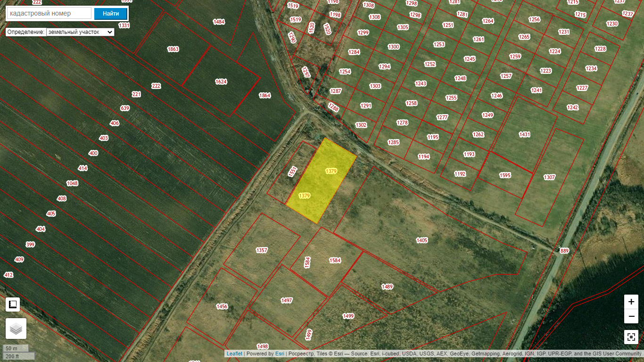Select parcel labeled 1303
Screen dimensions: 644x362
(x=375, y=86)
